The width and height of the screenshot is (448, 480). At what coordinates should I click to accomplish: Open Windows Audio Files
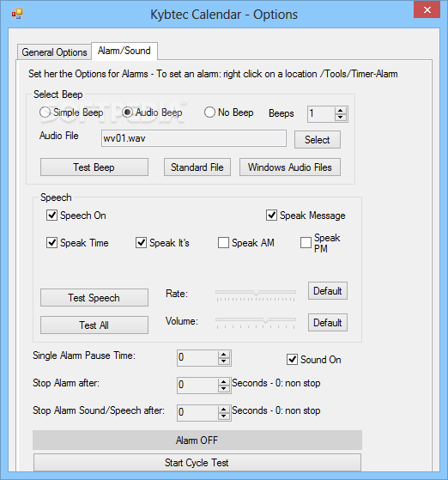[x=290, y=167]
